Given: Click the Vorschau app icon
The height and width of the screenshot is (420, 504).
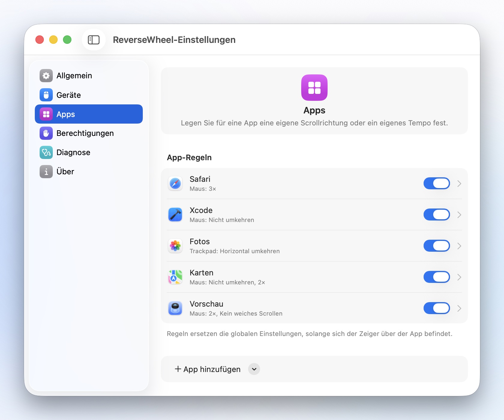Looking at the screenshot, I should click(175, 308).
